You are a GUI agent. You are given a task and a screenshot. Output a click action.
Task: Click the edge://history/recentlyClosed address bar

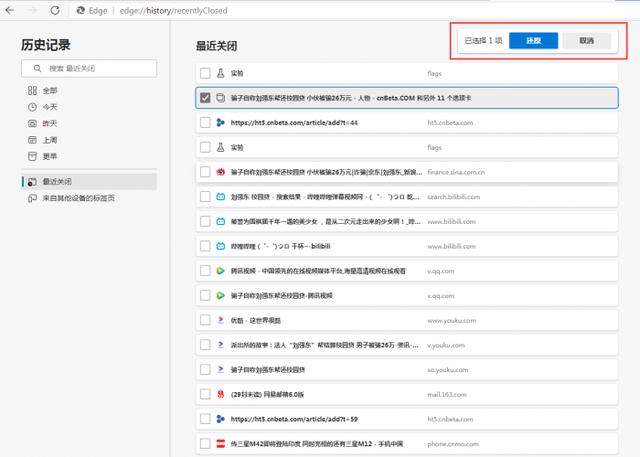click(173, 11)
